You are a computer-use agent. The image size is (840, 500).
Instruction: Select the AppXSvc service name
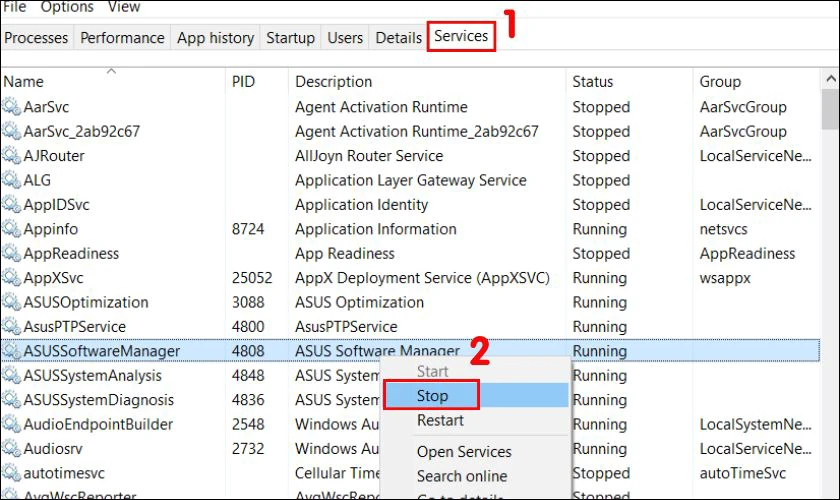54,278
